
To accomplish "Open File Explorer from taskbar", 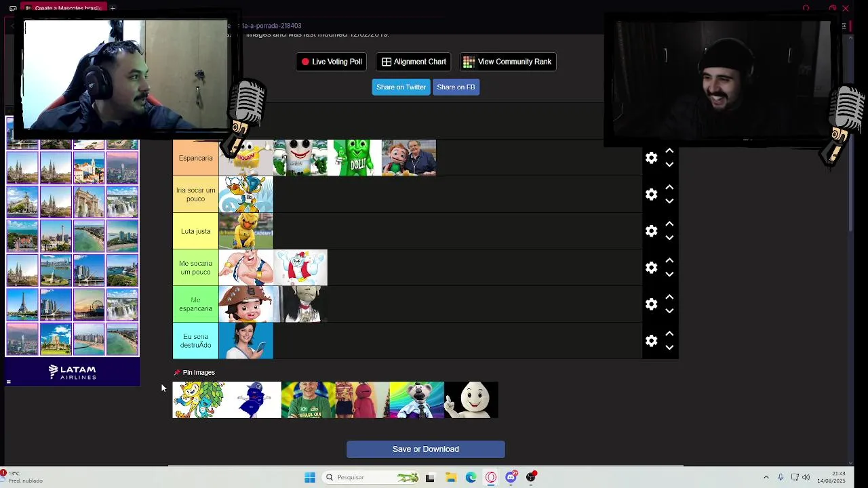I will click(x=451, y=477).
